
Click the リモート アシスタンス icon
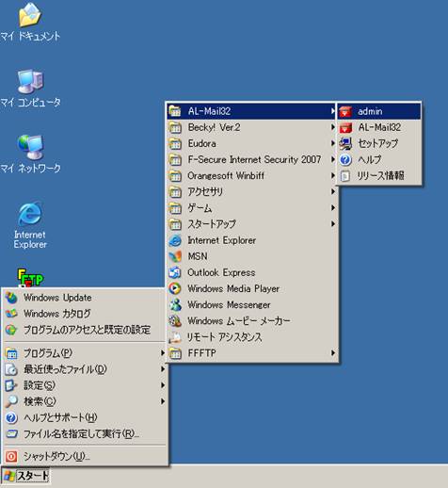[175, 337]
